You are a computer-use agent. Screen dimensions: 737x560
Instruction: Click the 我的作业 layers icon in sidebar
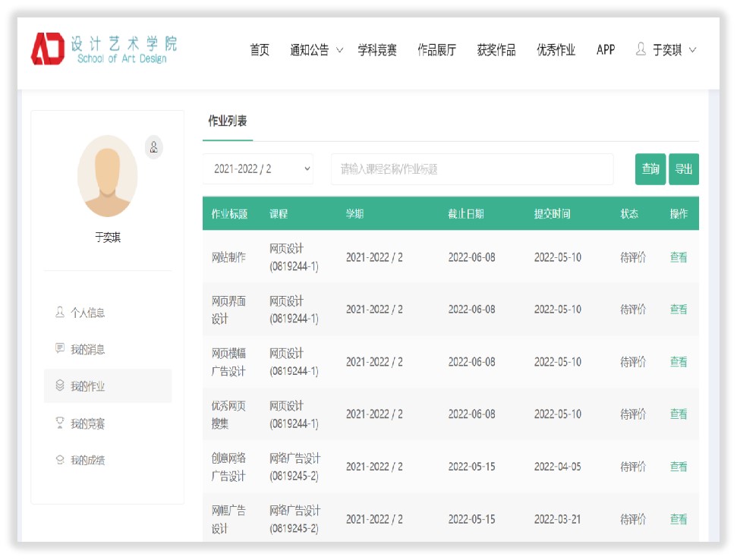pyautogui.click(x=60, y=386)
